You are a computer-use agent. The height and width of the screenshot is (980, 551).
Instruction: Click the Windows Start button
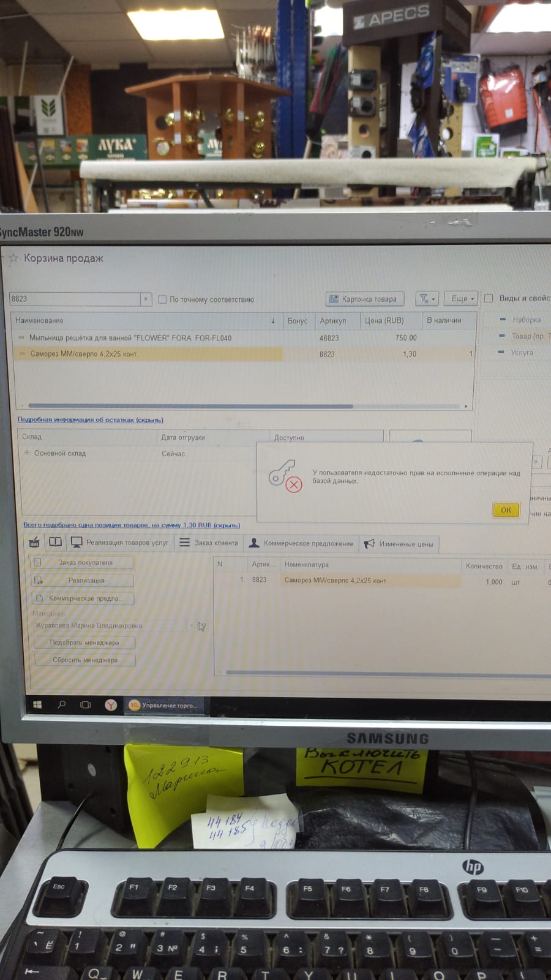coord(37,705)
